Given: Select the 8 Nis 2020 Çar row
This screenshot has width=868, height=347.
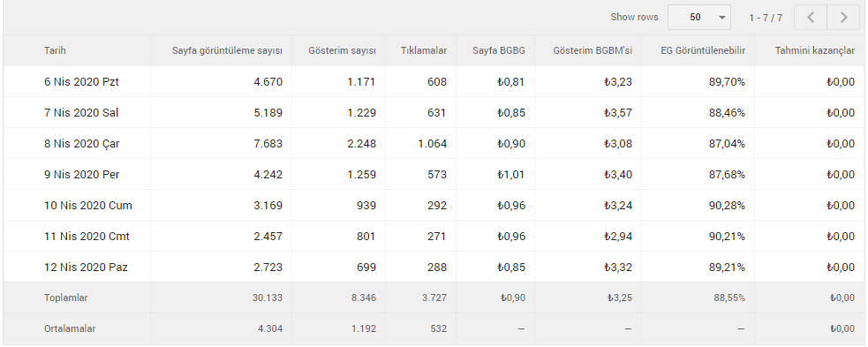Looking at the screenshot, I should (434, 144).
